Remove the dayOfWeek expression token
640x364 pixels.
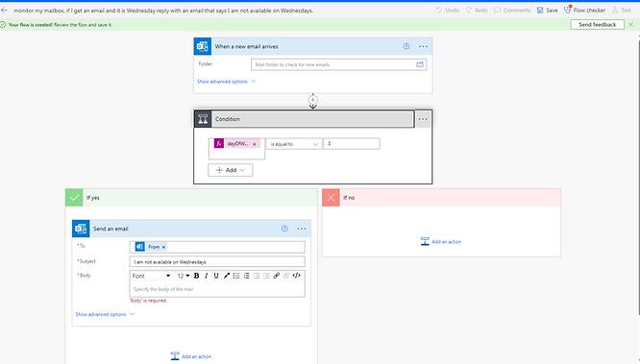pos(255,144)
